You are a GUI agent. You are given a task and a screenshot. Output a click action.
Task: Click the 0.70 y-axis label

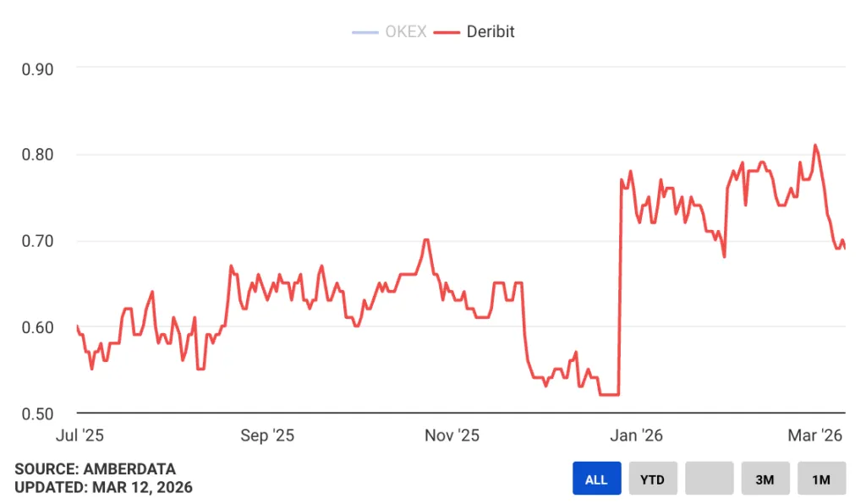tap(37, 241)
